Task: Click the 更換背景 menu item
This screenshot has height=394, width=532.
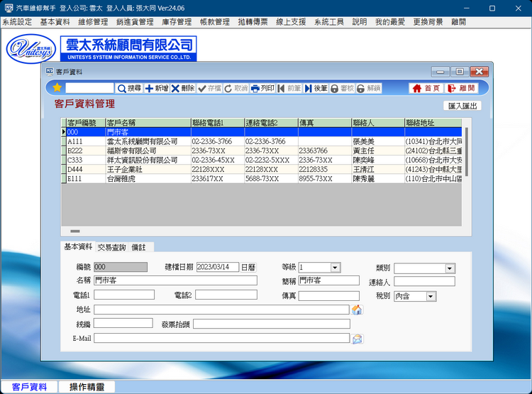Action: click(428, 22)
